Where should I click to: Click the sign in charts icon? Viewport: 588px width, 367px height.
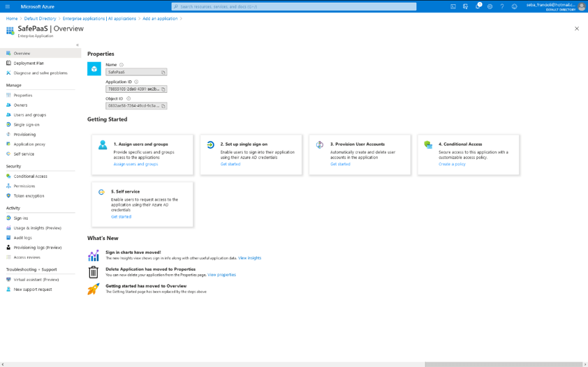(x=94, y=255)
